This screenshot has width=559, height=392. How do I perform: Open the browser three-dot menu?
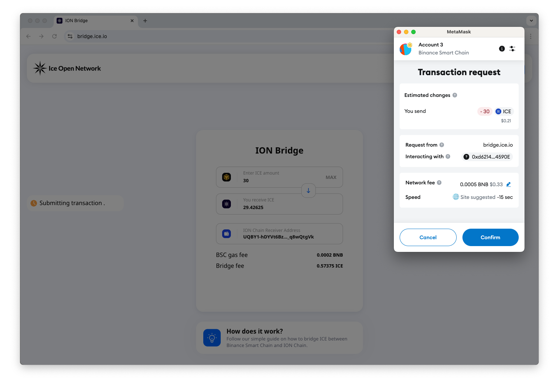531,36
